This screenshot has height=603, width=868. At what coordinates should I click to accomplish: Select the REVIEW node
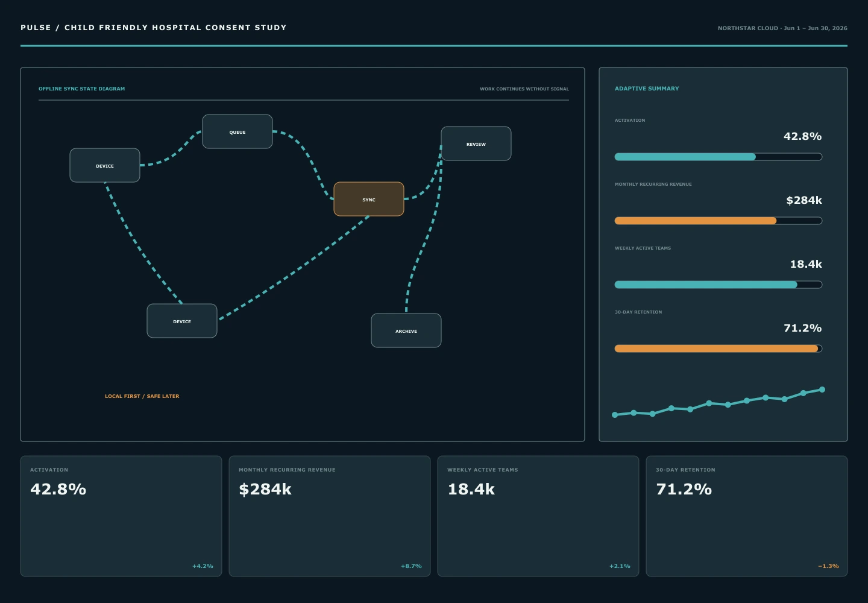click(476, 144)
